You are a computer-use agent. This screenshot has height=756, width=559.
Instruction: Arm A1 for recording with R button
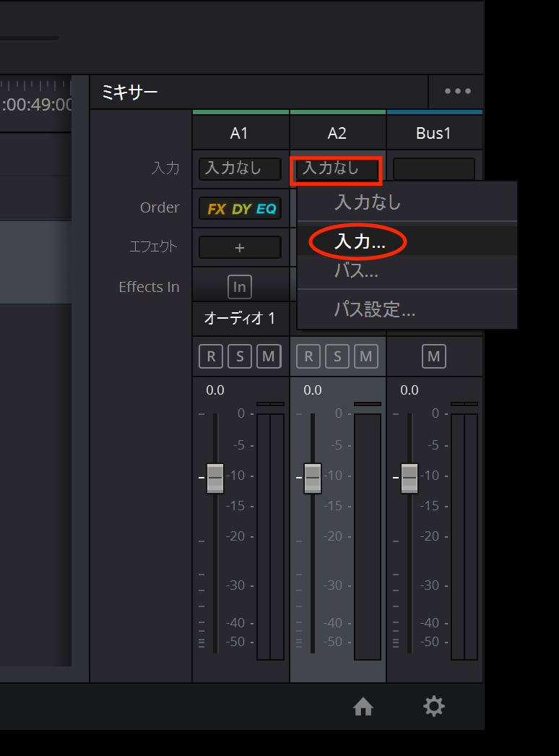coord(211,356)
